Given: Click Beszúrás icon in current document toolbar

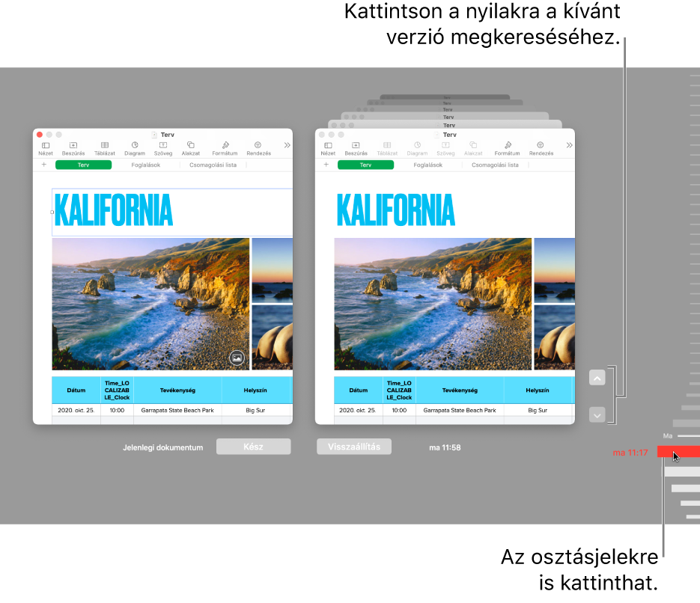Looking at the screenshot, I should pyautogui.click(x=73, y=149).
